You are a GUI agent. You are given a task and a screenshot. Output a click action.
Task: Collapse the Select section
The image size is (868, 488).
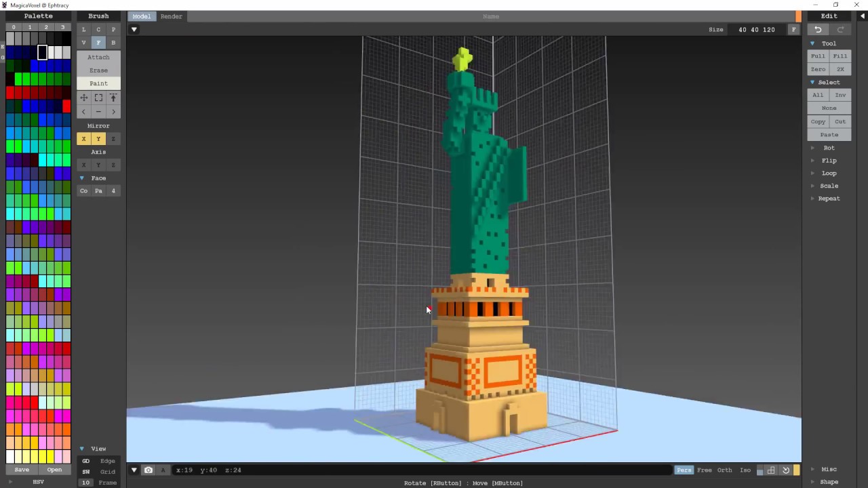pos(812,82)
